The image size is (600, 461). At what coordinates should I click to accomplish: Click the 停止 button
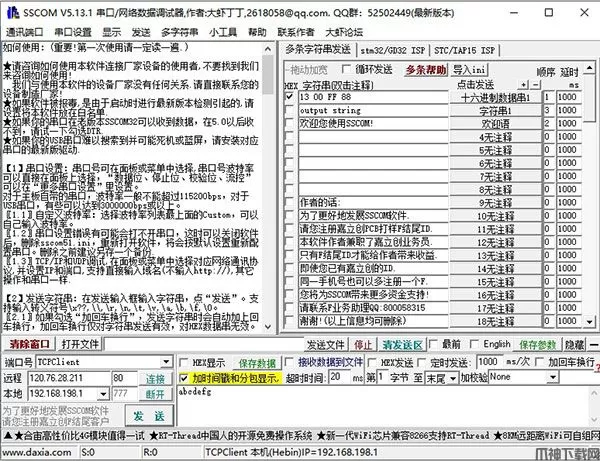(363, 345)
